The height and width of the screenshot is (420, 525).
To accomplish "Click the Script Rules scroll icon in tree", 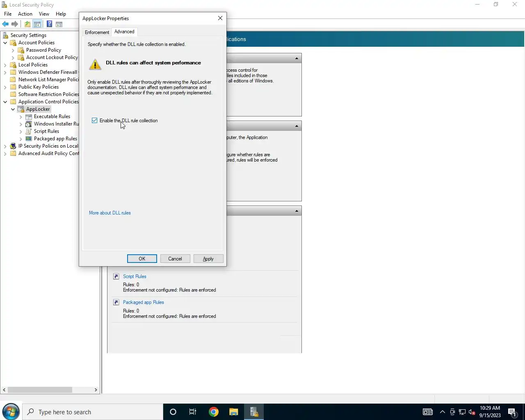I will (29, 131).
